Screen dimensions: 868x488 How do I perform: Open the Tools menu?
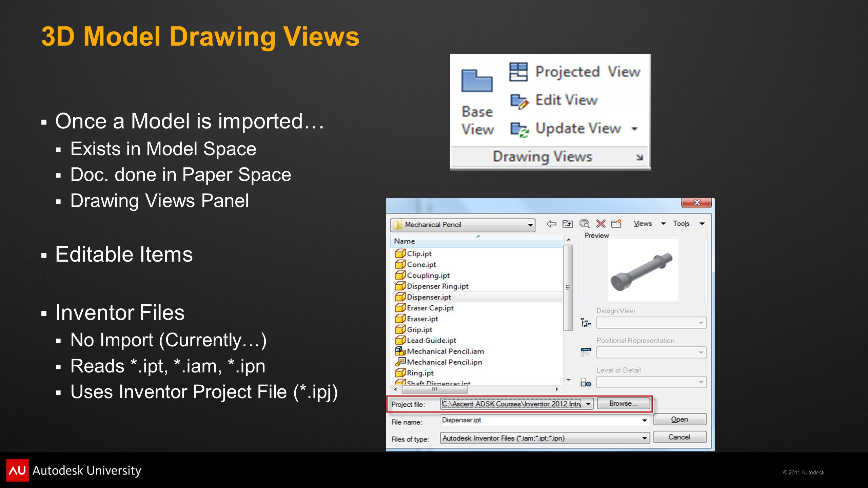tap(681, 224)
